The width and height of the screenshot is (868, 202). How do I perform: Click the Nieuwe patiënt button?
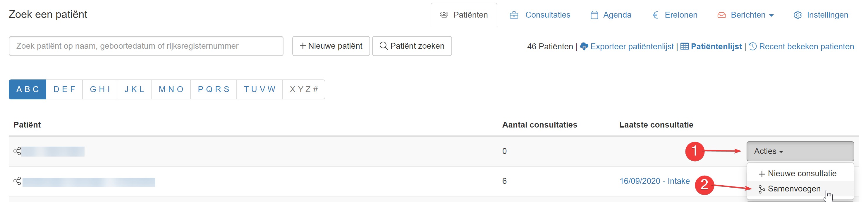[x=331, y=46]
